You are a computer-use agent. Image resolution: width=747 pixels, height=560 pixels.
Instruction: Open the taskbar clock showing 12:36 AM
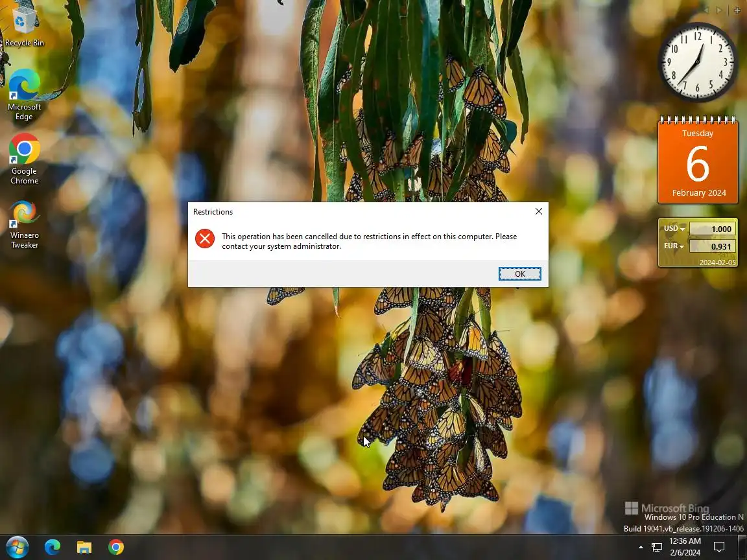click(685, 546)
